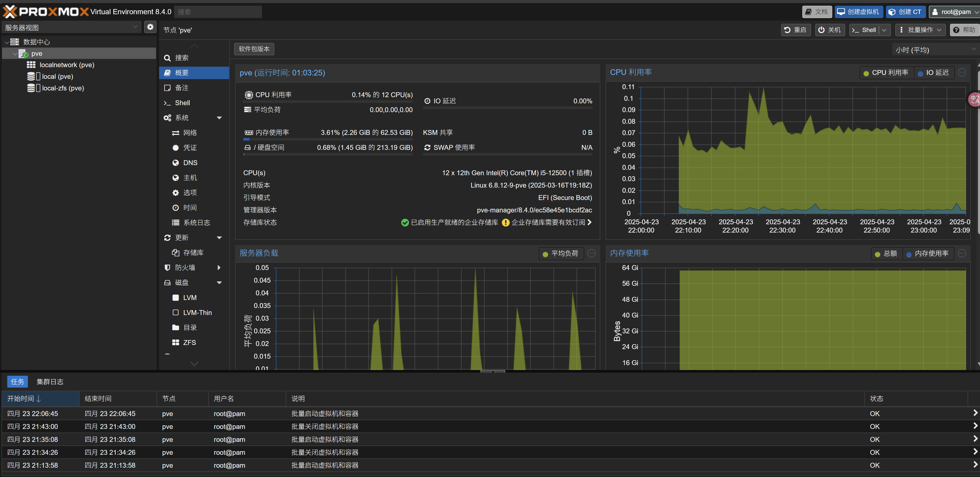Open the LVM disks item
980x477 pixels.
194,298
